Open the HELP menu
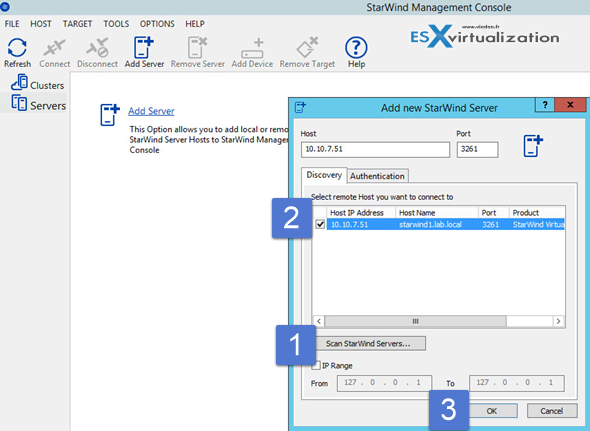Viewport: 590px width, 431px height. (195, 24)
